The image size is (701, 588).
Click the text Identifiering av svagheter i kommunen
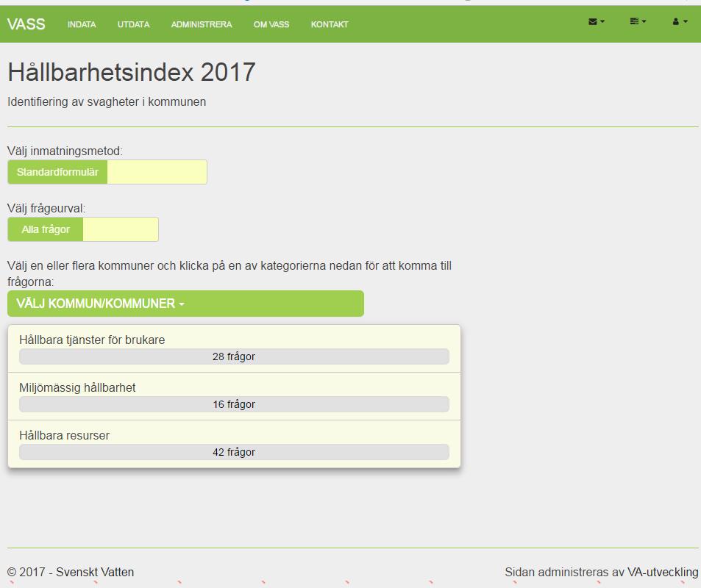click(x=107, y=102)
